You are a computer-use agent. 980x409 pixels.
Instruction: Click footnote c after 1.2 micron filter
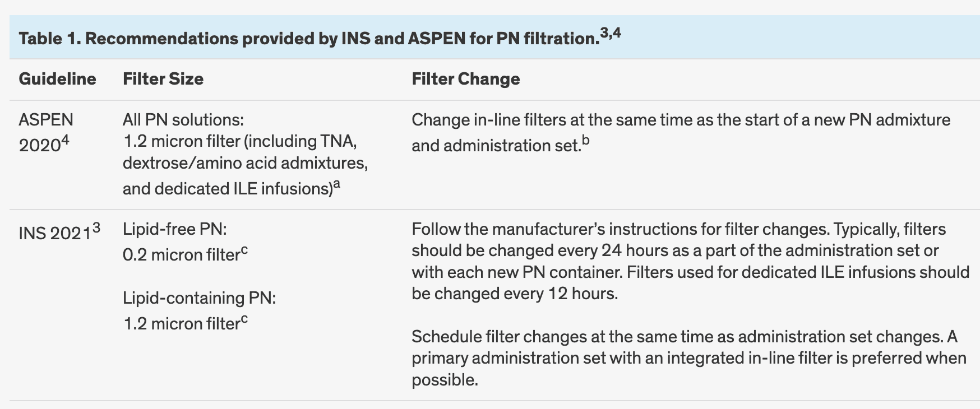[x=244, y=319]
